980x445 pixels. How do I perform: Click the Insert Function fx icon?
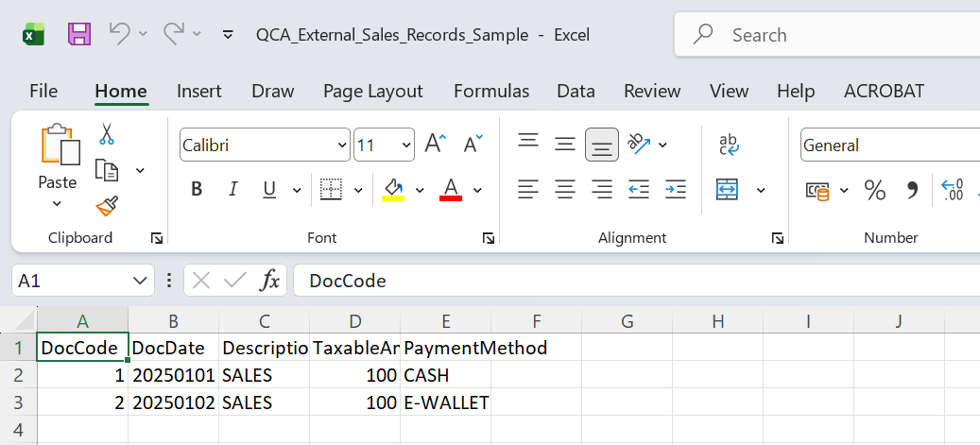pyautogui.click(x=270, y=281)
